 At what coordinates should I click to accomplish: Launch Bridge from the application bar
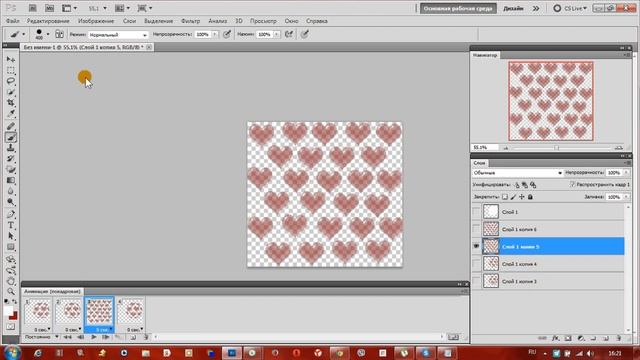click(32, 8)
